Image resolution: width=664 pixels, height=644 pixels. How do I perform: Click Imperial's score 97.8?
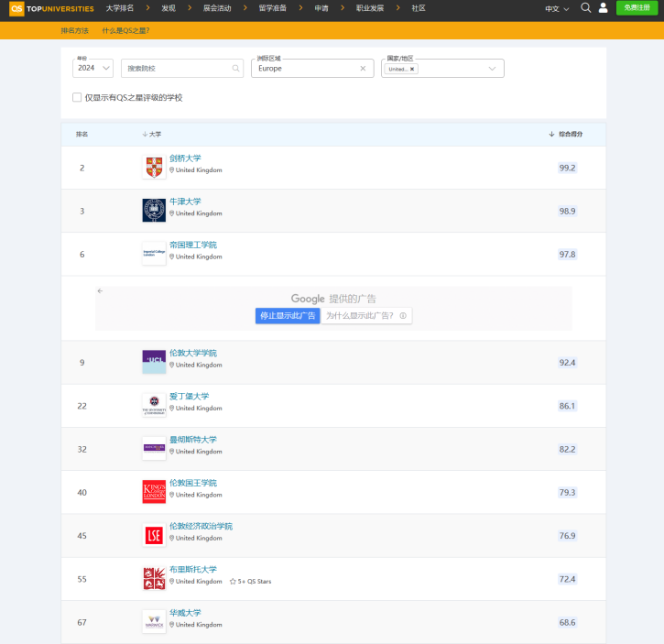tap(568, 255)
